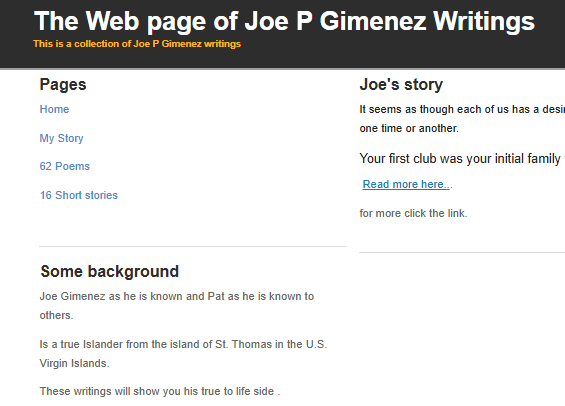Click the 'Joe Gimenez as he is known' line
The image size is (565, 406).
coord(177,296)
